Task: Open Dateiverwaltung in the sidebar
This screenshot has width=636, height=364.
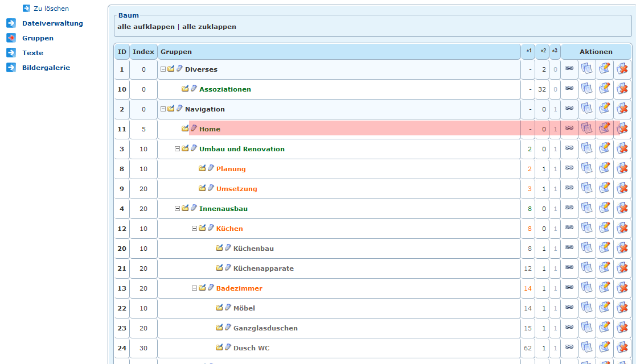Action: click(x=52, y=23)
